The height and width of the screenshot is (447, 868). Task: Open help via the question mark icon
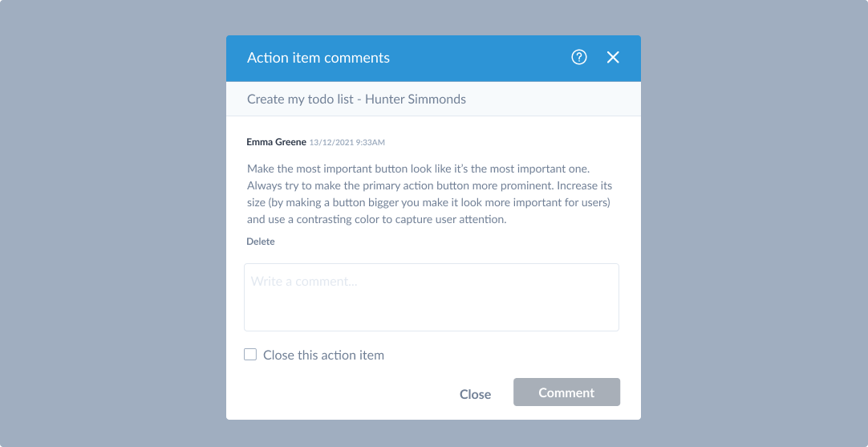point(579,57)
